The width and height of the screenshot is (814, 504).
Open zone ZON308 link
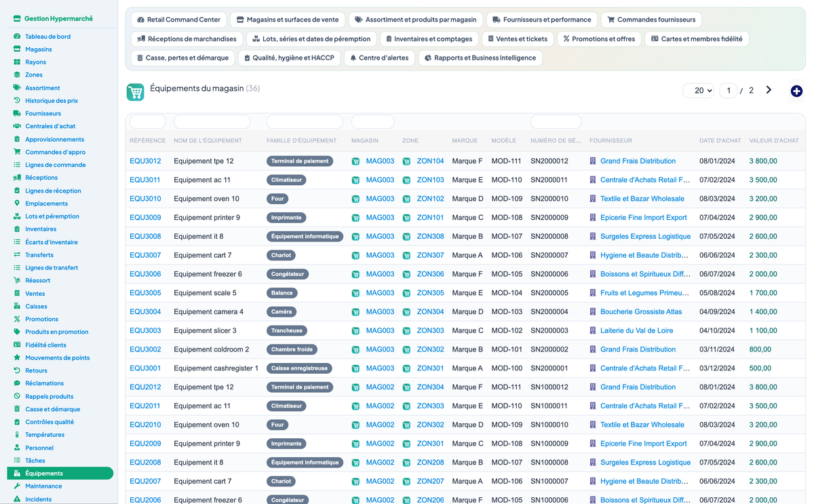(x=430, y=237)
